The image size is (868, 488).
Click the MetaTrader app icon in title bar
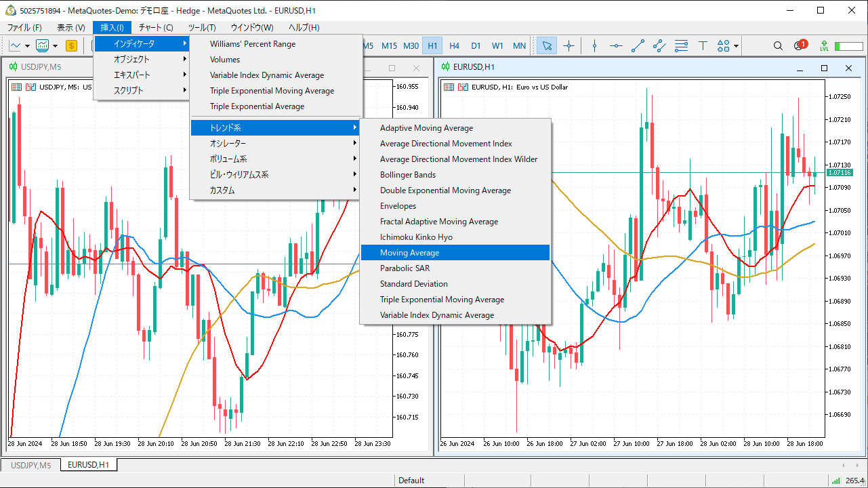(11, 10)
